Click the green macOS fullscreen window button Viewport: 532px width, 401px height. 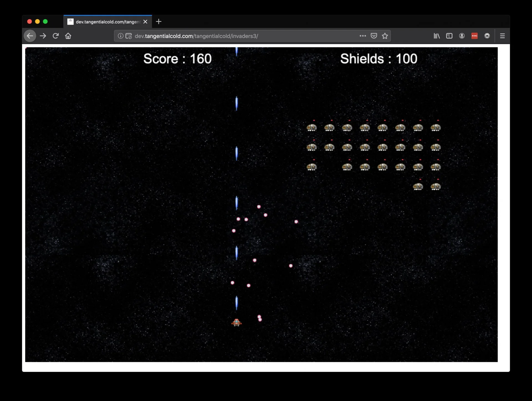pyautogui.click(x=45, y=22)
